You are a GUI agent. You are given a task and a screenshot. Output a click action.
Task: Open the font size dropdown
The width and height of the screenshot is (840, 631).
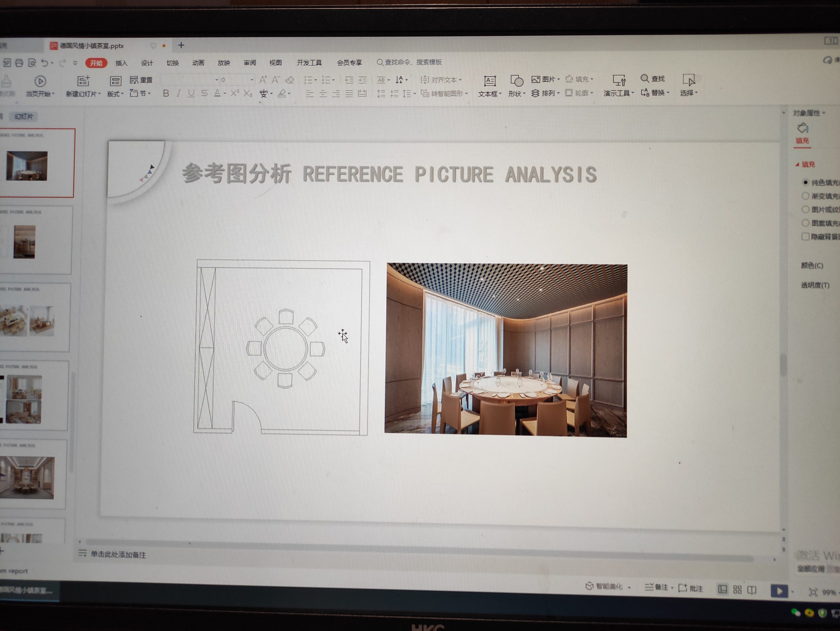tap(251, 80)
